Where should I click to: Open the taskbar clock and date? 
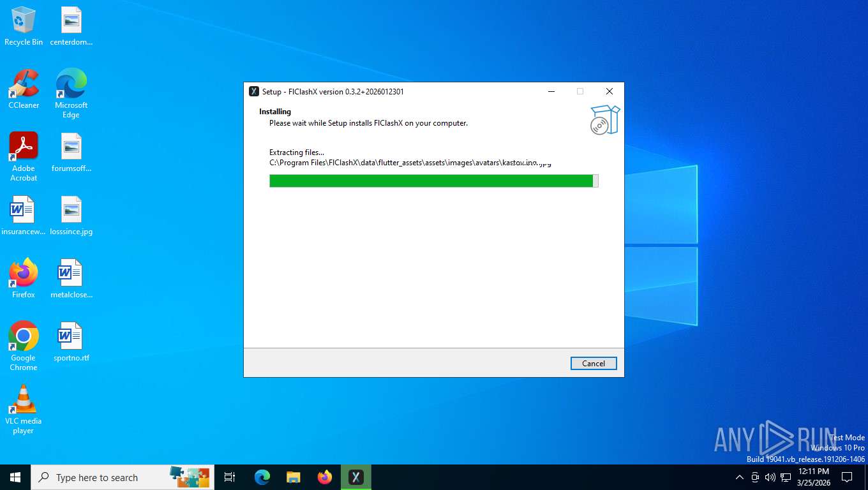pos(813,477)
